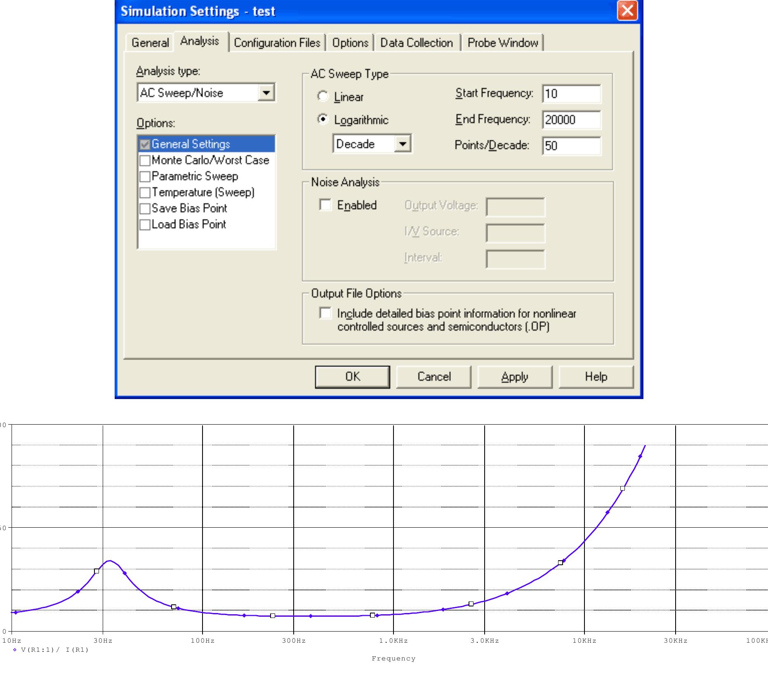Click the Frequency axis title
The height and width of the screenshot is (700, 768).
coord(393,658)
